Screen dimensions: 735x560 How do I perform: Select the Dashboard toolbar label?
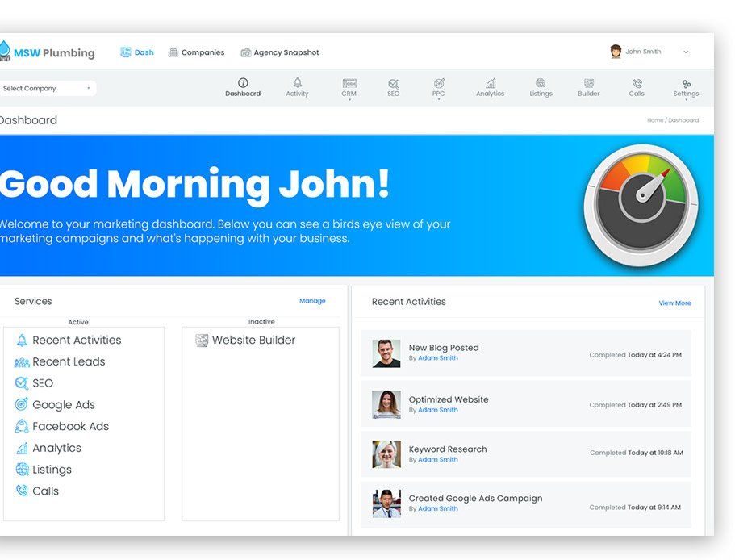(x=243, y=94)
